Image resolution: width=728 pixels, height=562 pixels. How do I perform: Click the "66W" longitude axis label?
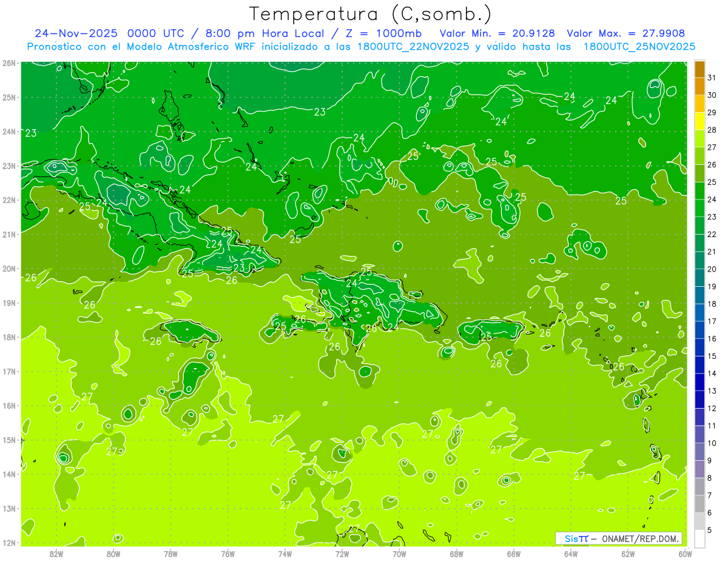tap(514, 554)
